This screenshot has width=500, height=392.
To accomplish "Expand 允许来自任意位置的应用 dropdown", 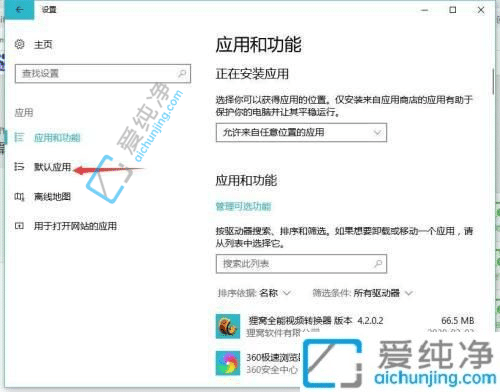I will 301,132.
